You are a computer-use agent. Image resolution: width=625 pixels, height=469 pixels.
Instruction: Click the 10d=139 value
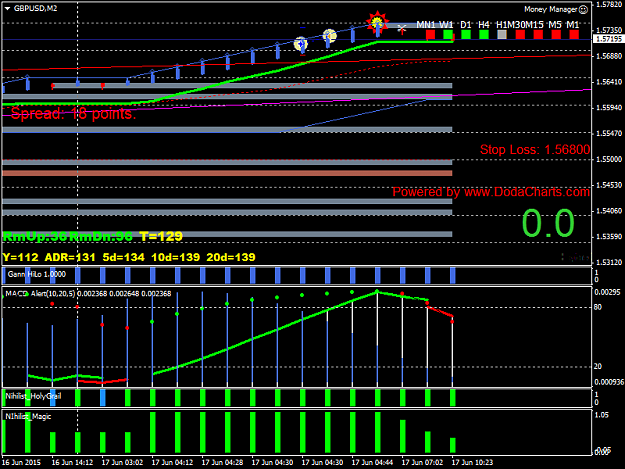click(175, 257)
